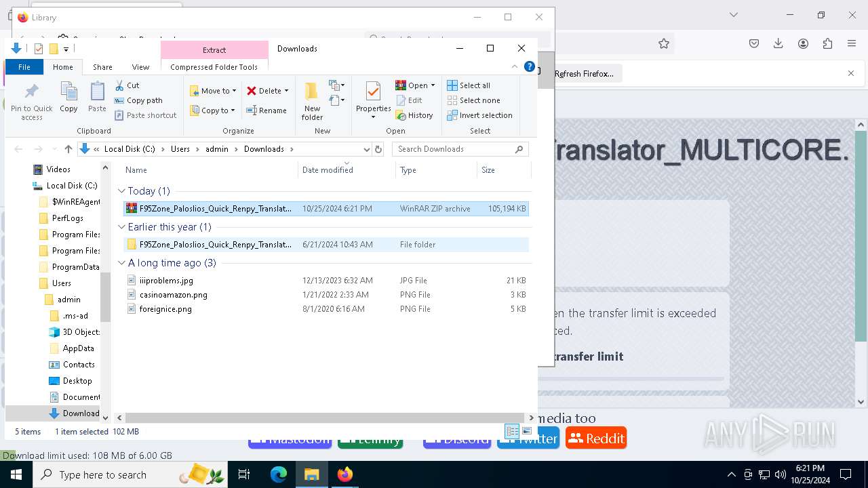Click the Extract contextual tab

tap(214, 50)
